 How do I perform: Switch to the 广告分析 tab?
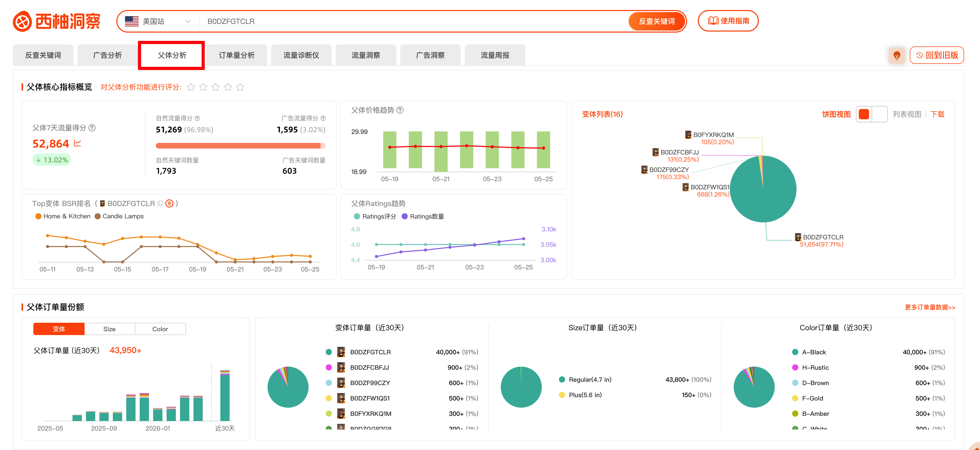pyautogui.click(x=107, y=55)
